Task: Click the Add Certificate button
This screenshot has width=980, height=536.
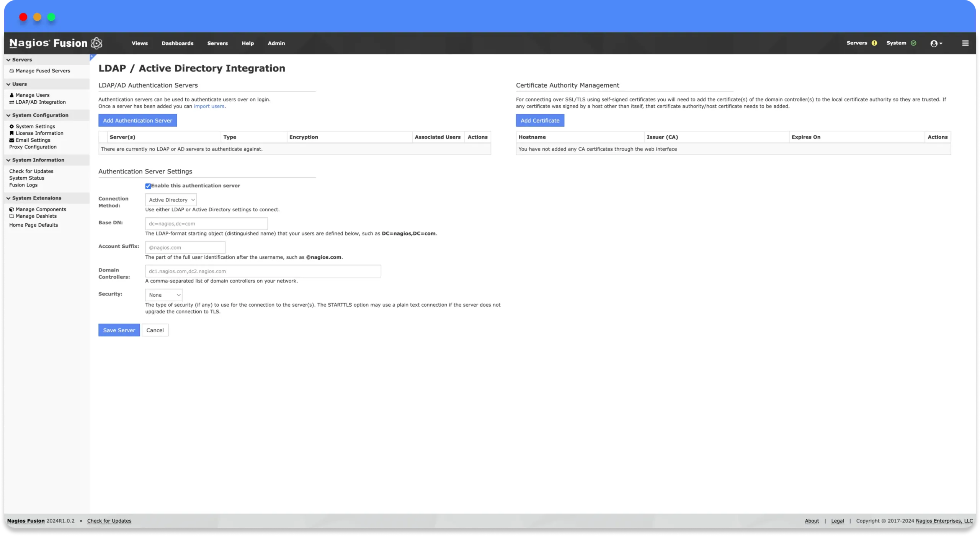Action: tap(540, 120)
